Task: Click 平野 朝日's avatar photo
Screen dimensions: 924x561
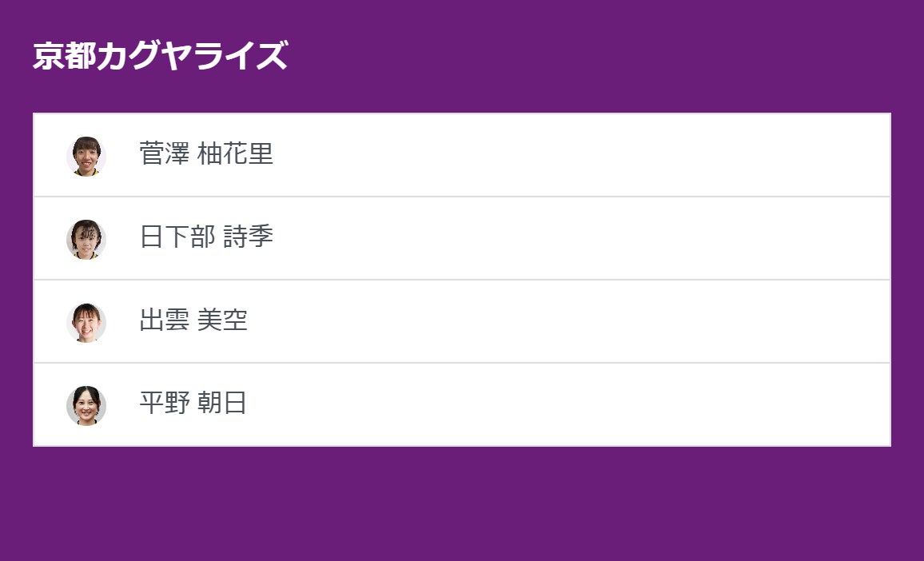Action: (86, 404)
